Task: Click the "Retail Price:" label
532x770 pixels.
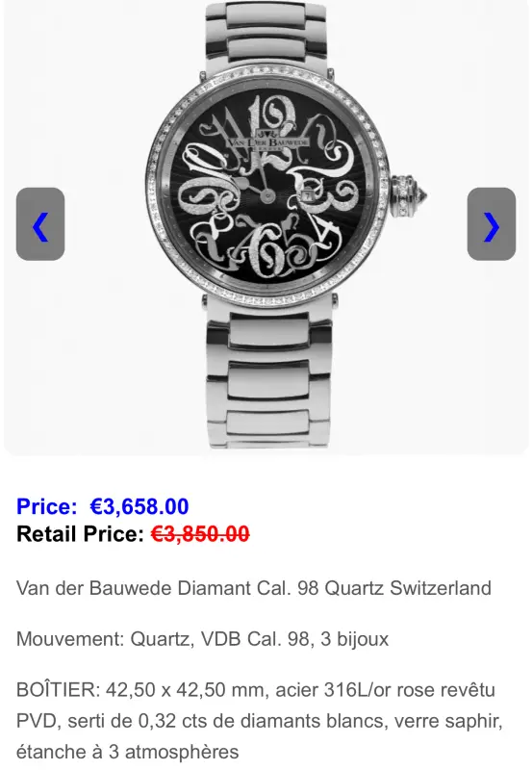Action: (80, 533)
